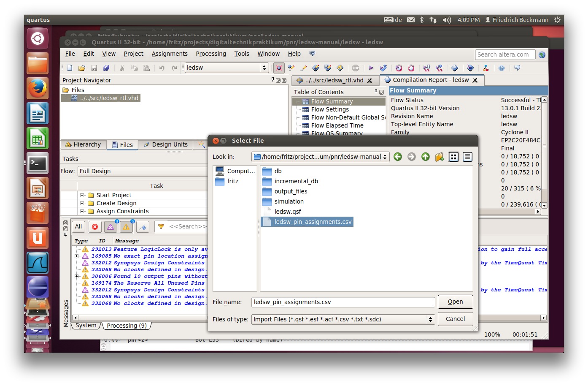Click the Stop Processing toolbar icon
The width and height of the screenshot is (588, 386).
coord(356,68)
